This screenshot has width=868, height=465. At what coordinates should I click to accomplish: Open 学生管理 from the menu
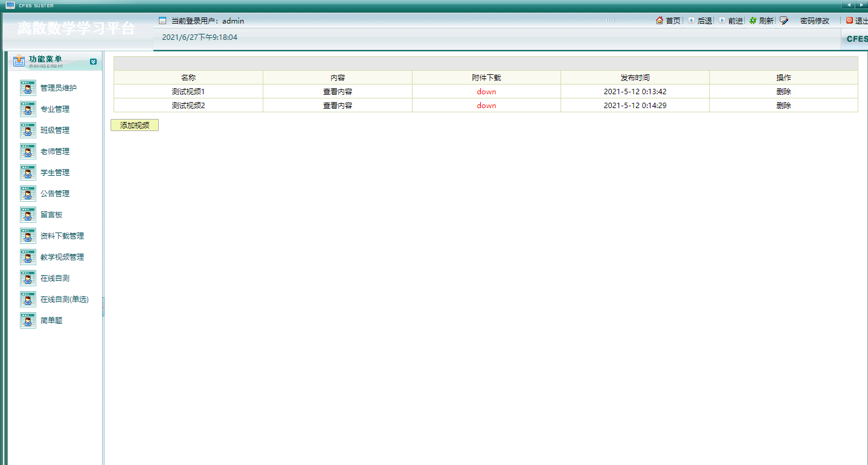coord(55,173)
